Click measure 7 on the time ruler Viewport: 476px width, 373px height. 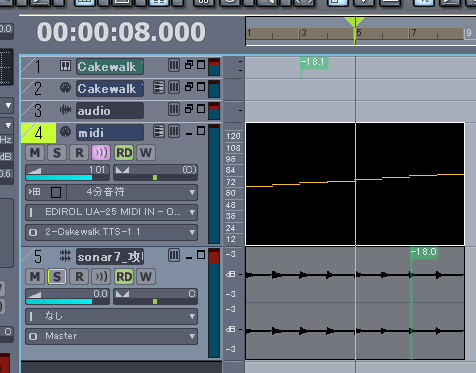coord(414,33)
